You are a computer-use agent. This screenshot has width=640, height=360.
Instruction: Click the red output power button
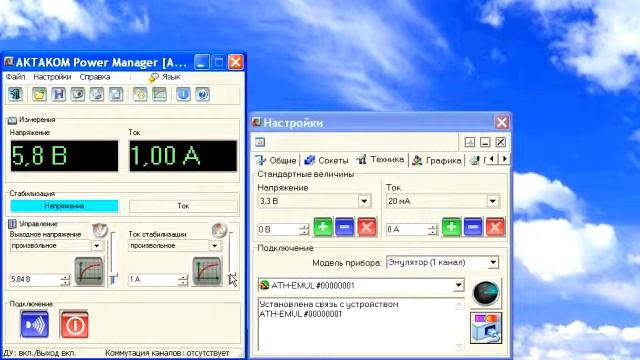[74, 324]
